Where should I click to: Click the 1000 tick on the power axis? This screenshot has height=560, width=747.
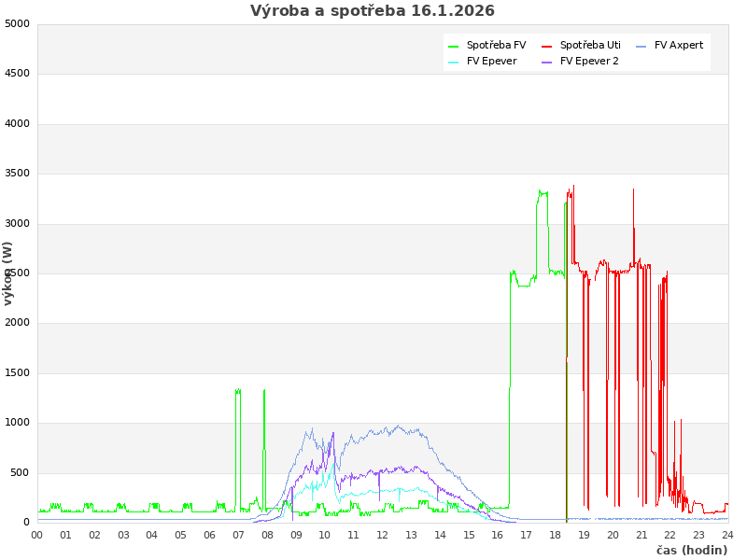click(17, 423)
